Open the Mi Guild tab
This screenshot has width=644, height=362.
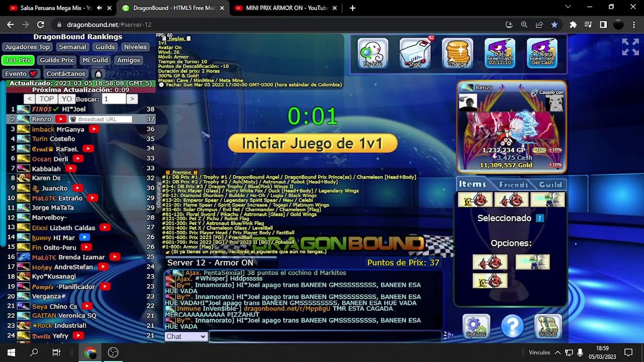pyautogui.click(x=95, y=60)
